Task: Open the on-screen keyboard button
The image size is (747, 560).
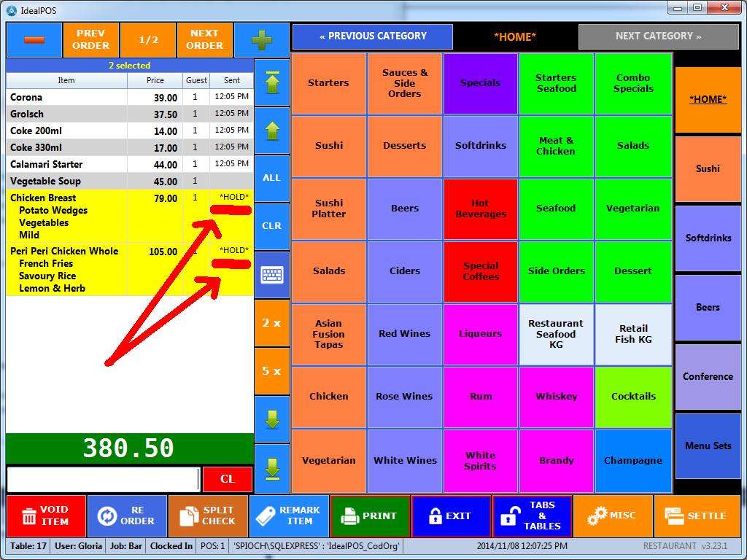Action: point(271,275)
